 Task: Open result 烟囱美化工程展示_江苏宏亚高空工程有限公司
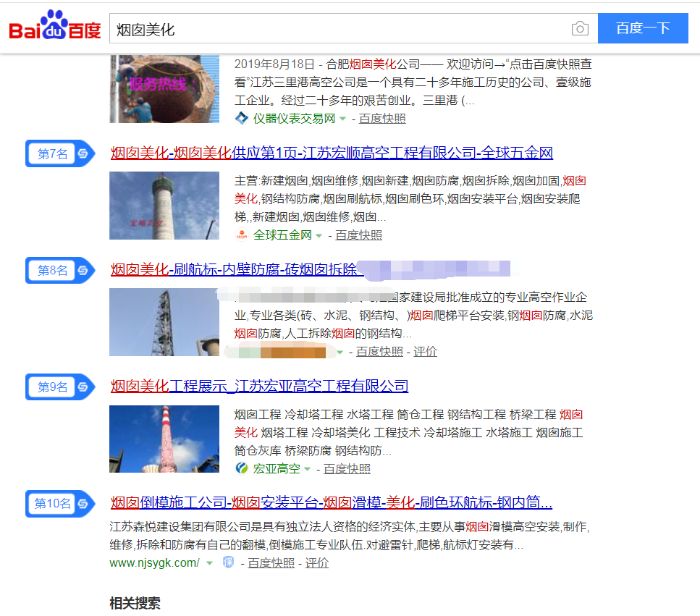[259, 386]
